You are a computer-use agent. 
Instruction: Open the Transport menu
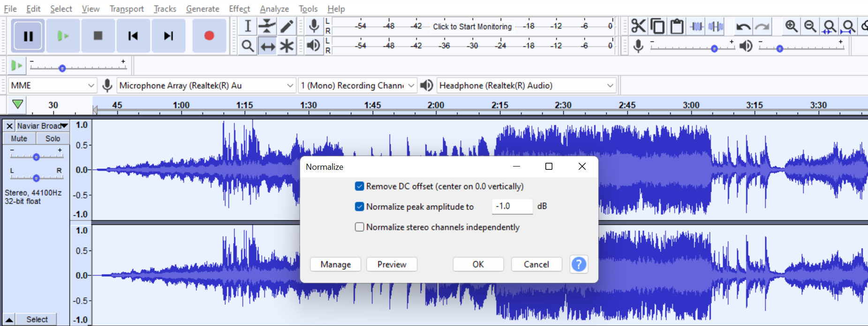(127, 8)
